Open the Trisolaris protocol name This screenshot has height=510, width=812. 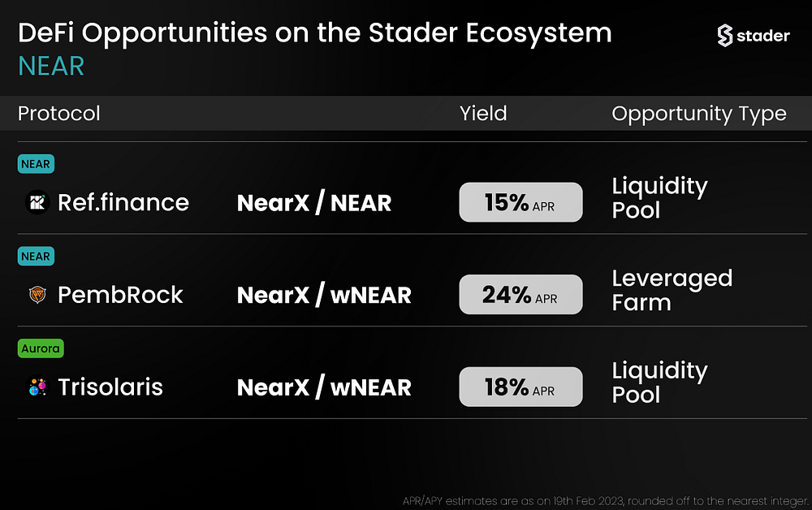(110, 387)
